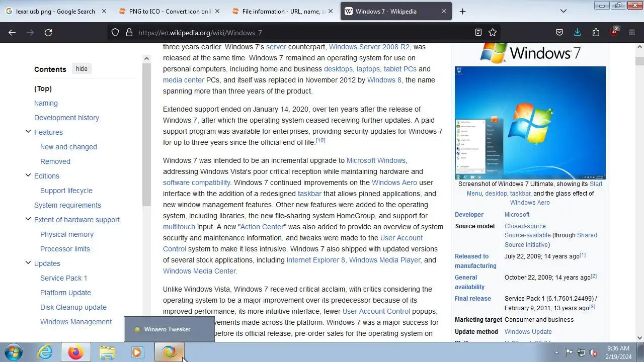Open Removed in Contents
Viewport: 644px width, 362px height.
click(x=55, y=161)
